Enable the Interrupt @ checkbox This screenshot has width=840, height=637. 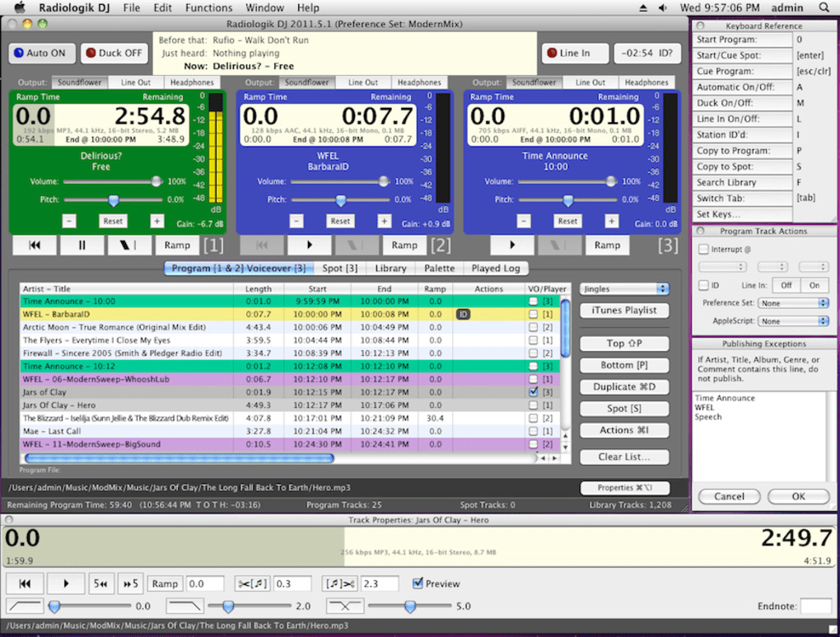point(703,250)
